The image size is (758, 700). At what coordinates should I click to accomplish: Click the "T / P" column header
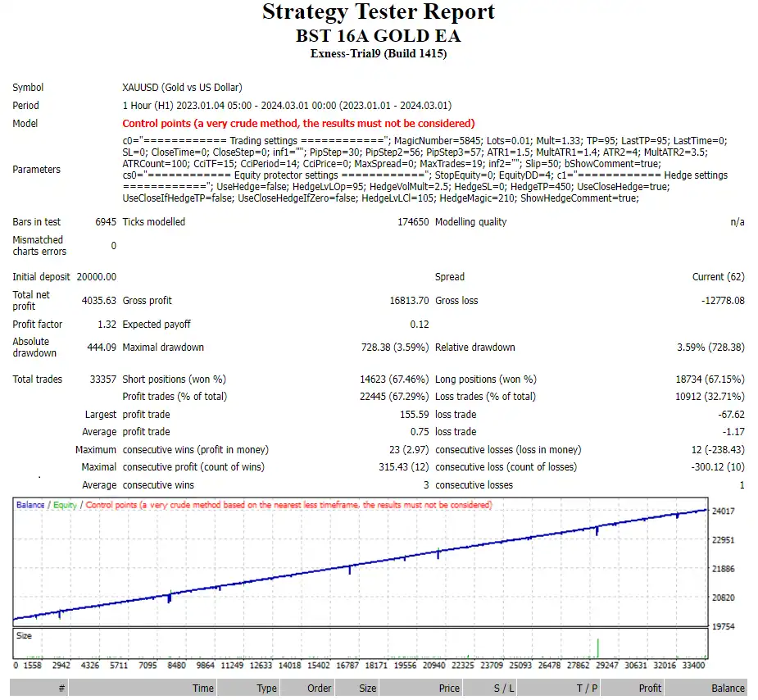click(587, 689)
